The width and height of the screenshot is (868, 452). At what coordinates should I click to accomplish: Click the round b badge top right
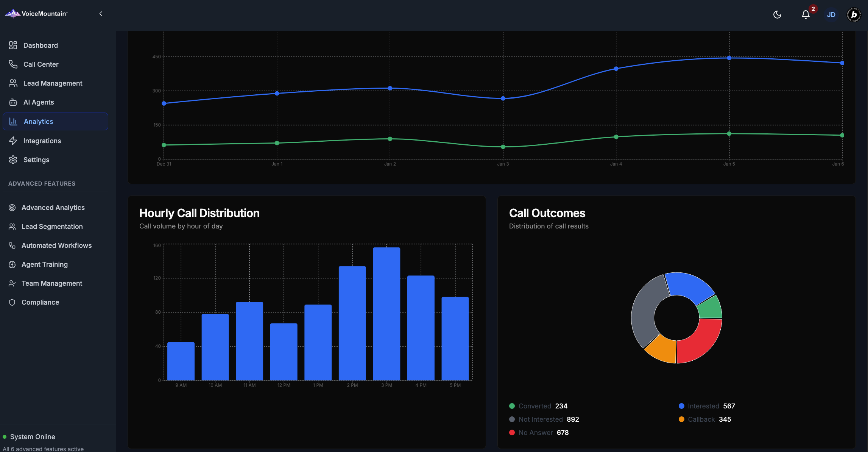854,15
